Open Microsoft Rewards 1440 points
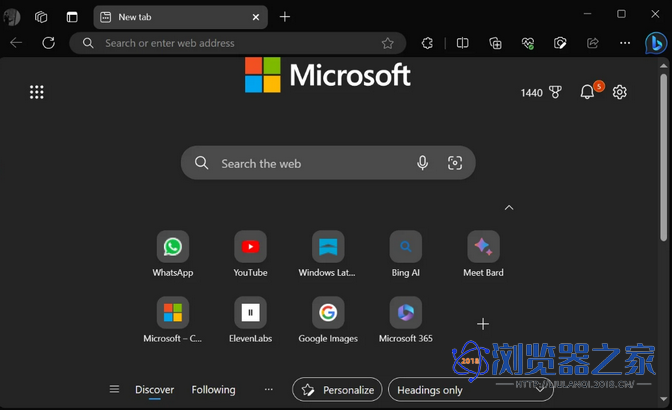Viewport: 672px width, 410px height. click(541, 93)
